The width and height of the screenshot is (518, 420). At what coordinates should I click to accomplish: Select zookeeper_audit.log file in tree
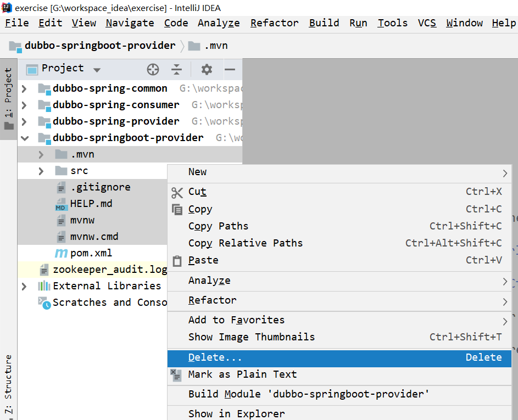109,270
